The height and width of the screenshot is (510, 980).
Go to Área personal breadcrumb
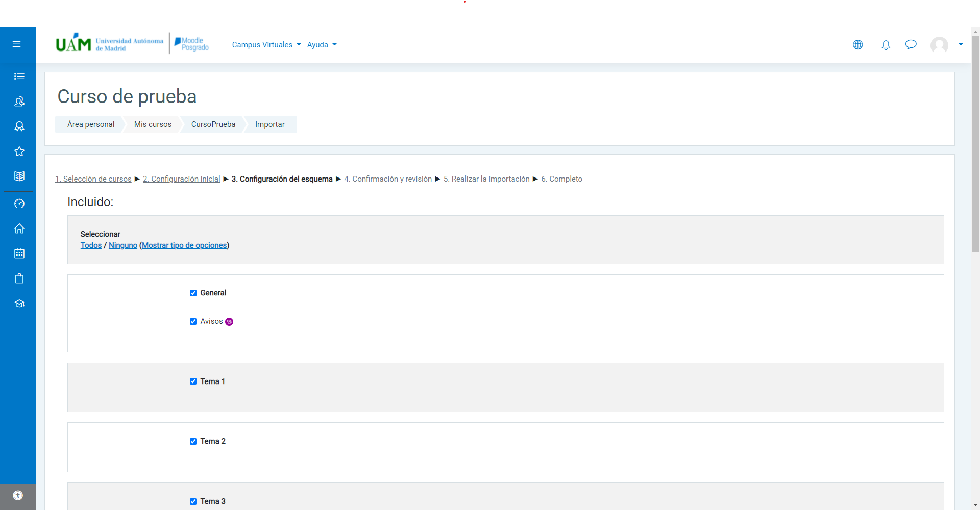pyautogui.click(x=91, y=124)
